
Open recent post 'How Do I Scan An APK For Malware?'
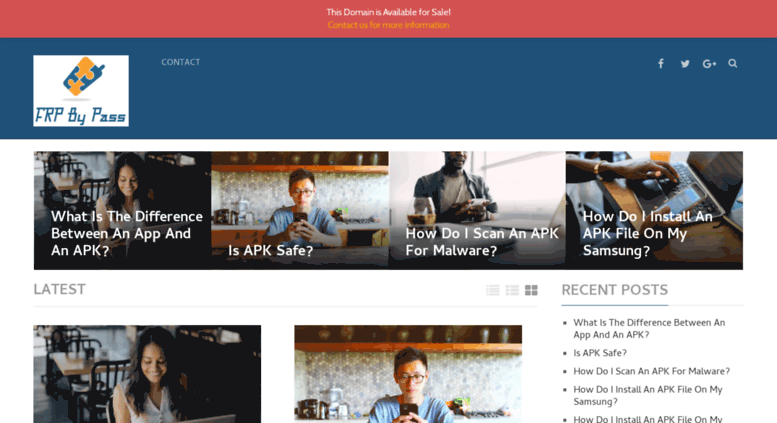click(651, 371)
